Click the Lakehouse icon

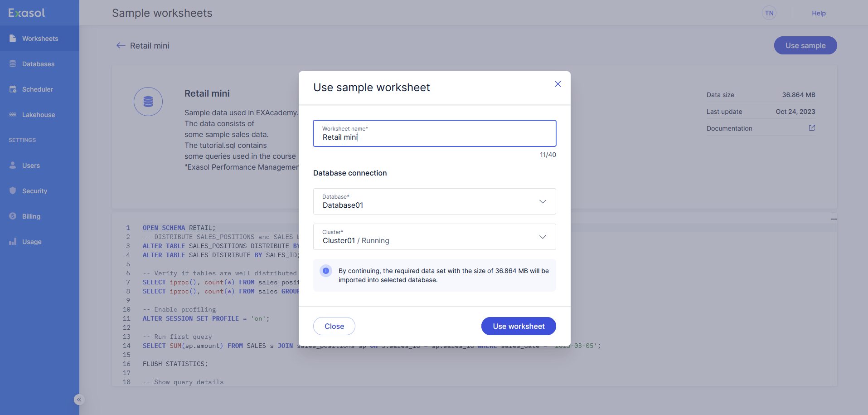[13, 114]
